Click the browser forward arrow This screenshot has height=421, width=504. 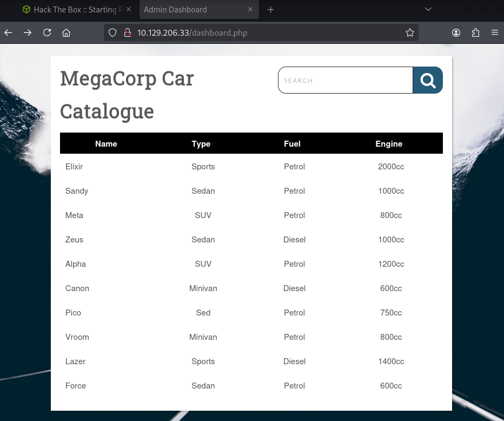tap(28, 32)
